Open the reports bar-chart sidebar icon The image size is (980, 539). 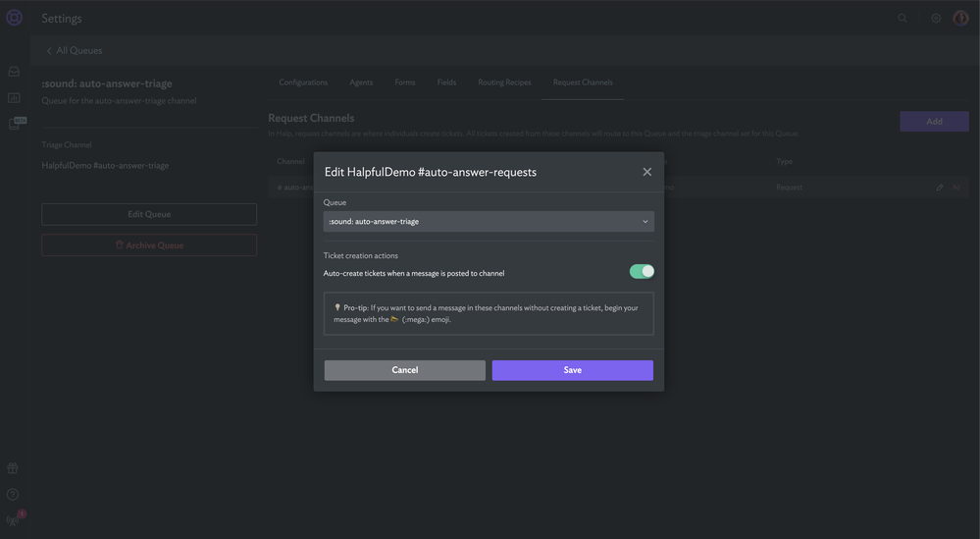14,97
